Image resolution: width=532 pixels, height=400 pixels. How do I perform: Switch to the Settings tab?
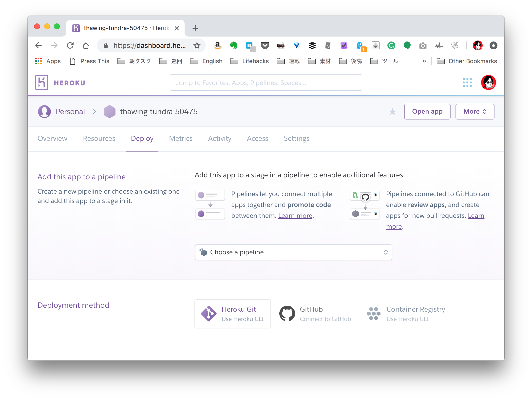click(296, 138)
